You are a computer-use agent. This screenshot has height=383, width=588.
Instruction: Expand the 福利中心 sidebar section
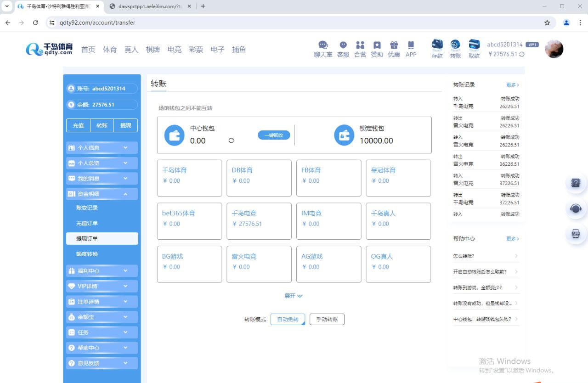tap(102, 271)
